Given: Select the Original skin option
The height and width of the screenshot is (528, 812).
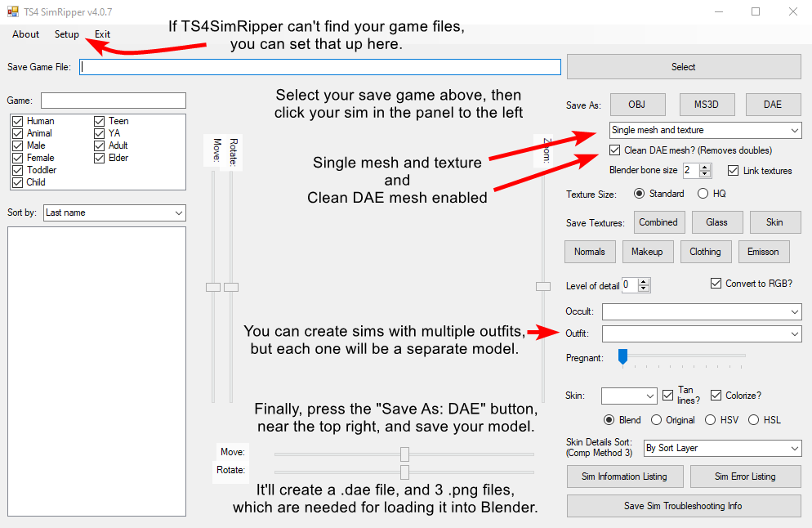Looking at the screenshot, I should (656, 420).
